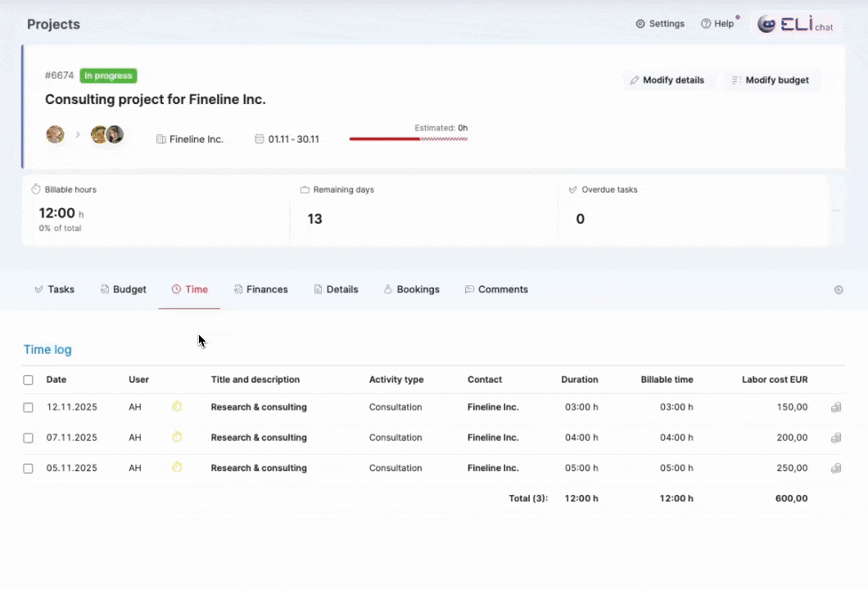Click the labor cost icon in the 12.11.2025 row
This screenshot has width=868, height=590.
836,407
